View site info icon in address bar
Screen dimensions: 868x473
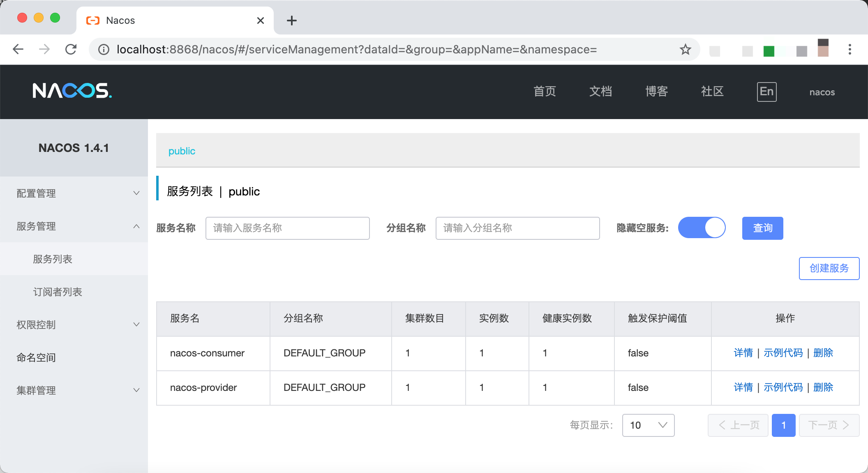(x=104, y=50)
